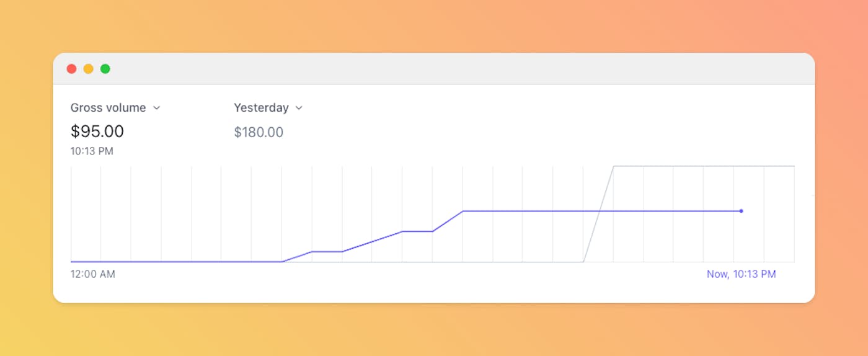Image resolution: width=868 pixels, height=356 pixels.
Task: Click the $95.00 gross volume amount
Action: (97, 131)
